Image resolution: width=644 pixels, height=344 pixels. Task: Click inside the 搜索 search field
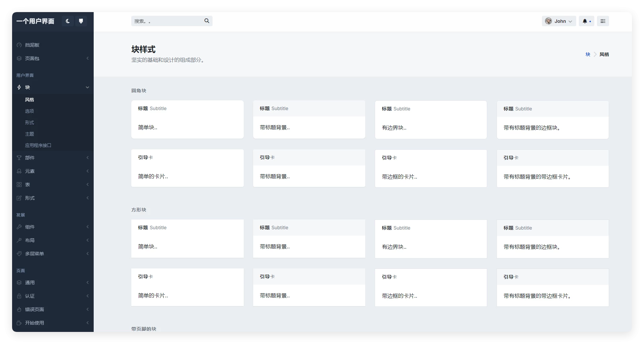167,21
